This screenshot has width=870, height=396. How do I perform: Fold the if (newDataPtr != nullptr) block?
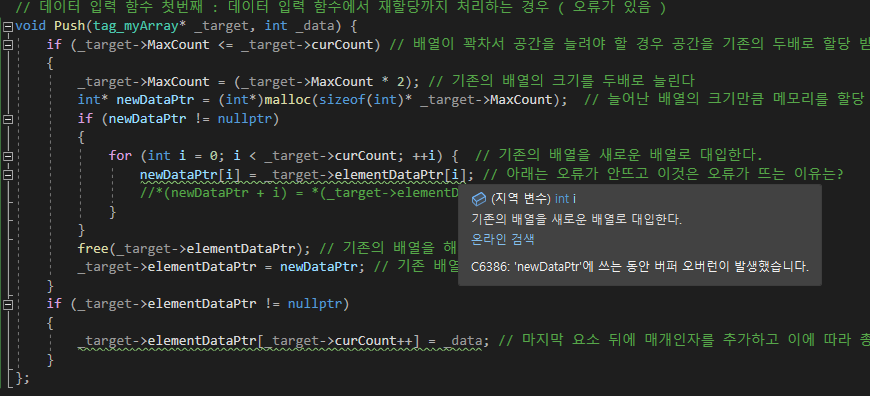pos(7,119)
